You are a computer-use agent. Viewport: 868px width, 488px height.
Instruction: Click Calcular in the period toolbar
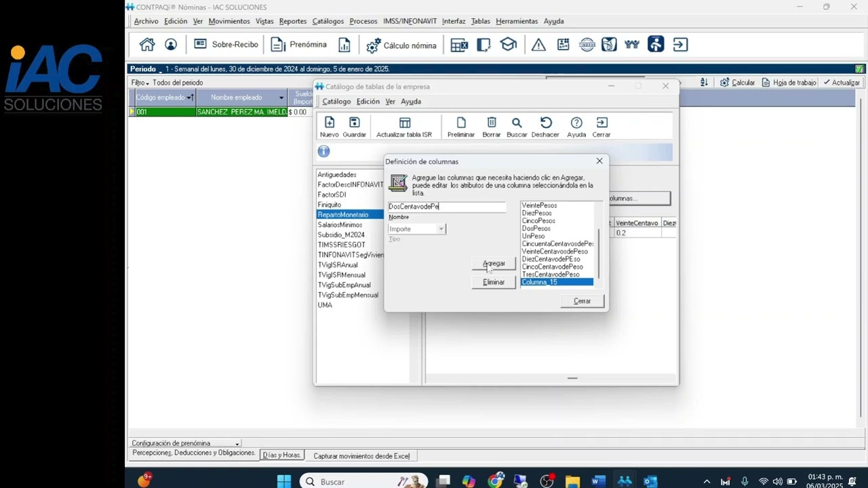[737, 82]
